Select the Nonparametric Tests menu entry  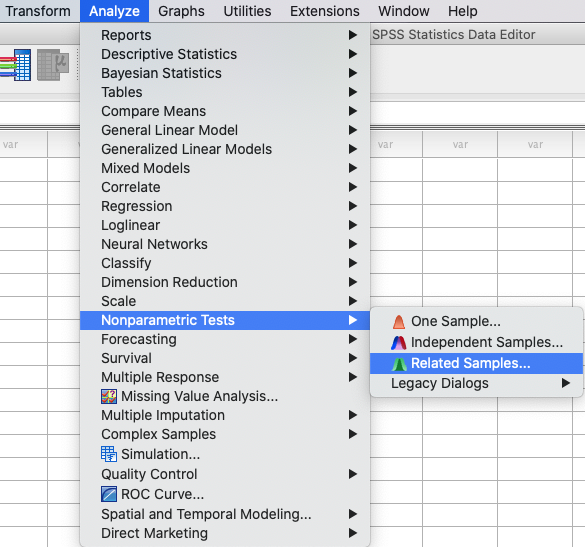(225, 320)
